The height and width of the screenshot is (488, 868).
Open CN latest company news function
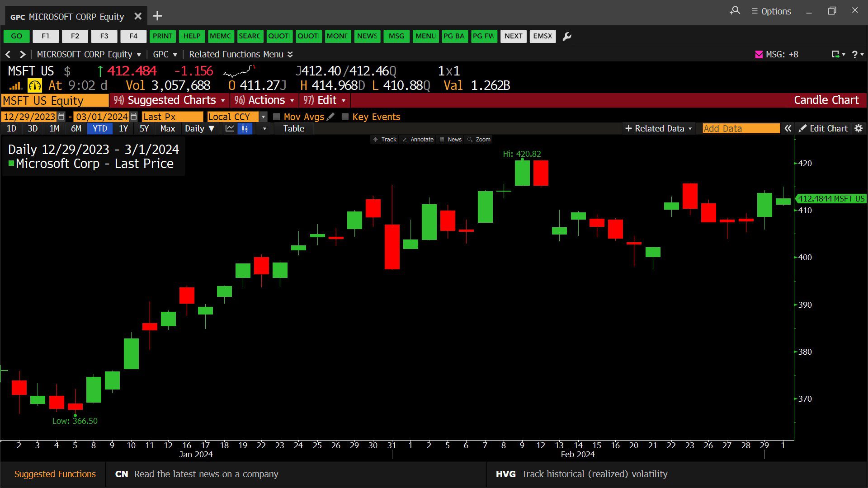[197, 474]
